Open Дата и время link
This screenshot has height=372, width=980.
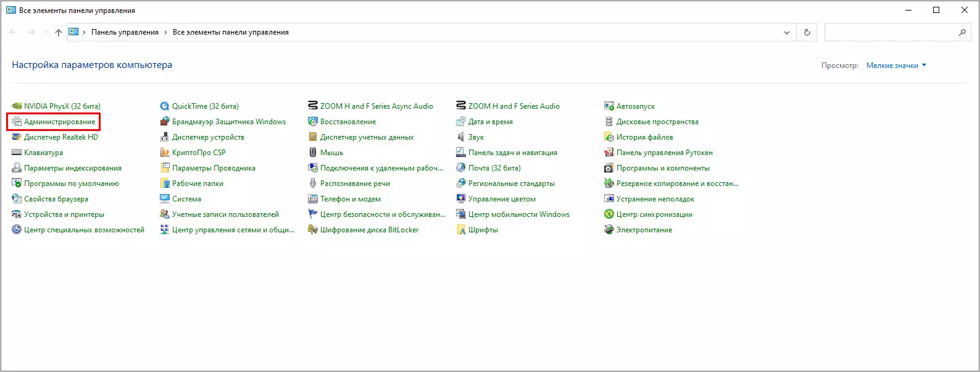tap(491, 122)
